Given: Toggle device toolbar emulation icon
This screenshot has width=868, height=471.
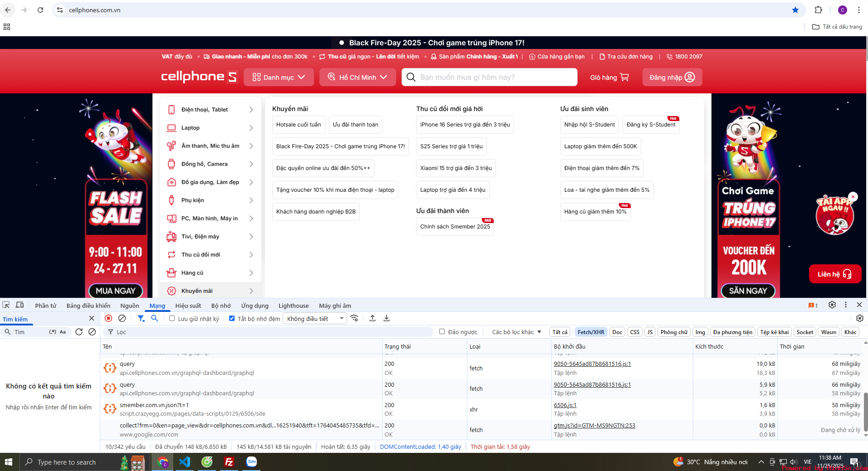Looking at the screenshot, I should tap(20, 305).
